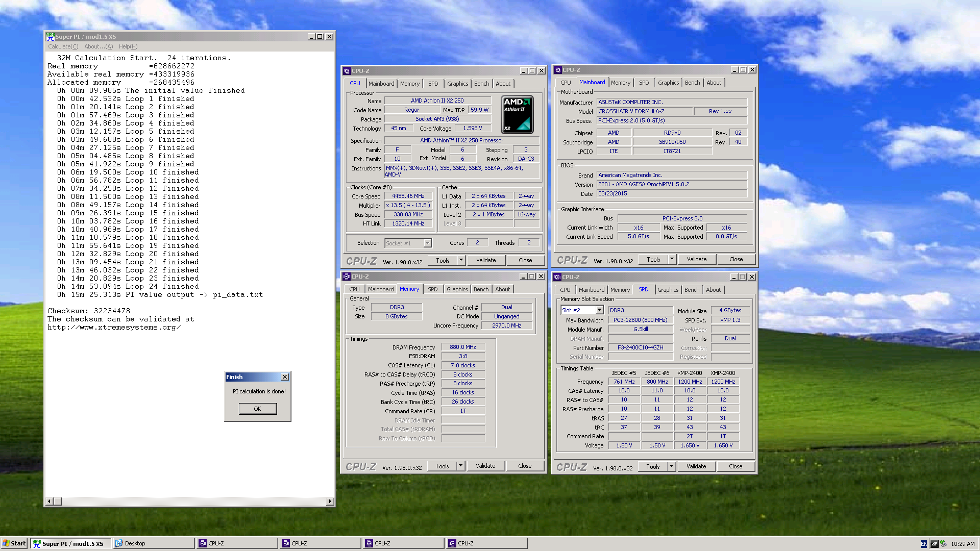Click Super PI scrollbar right arrow
The width and height of the screenshot is (980, 551).
point(330,502)
